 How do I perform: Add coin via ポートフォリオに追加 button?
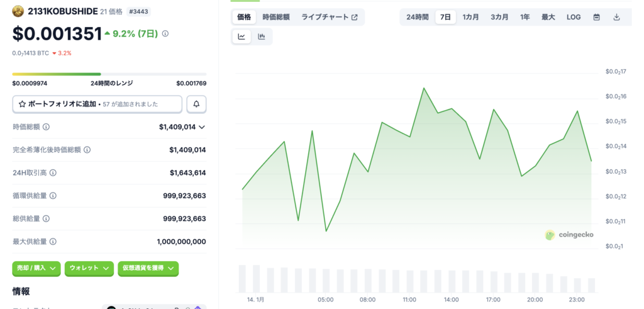click(97, 104)
